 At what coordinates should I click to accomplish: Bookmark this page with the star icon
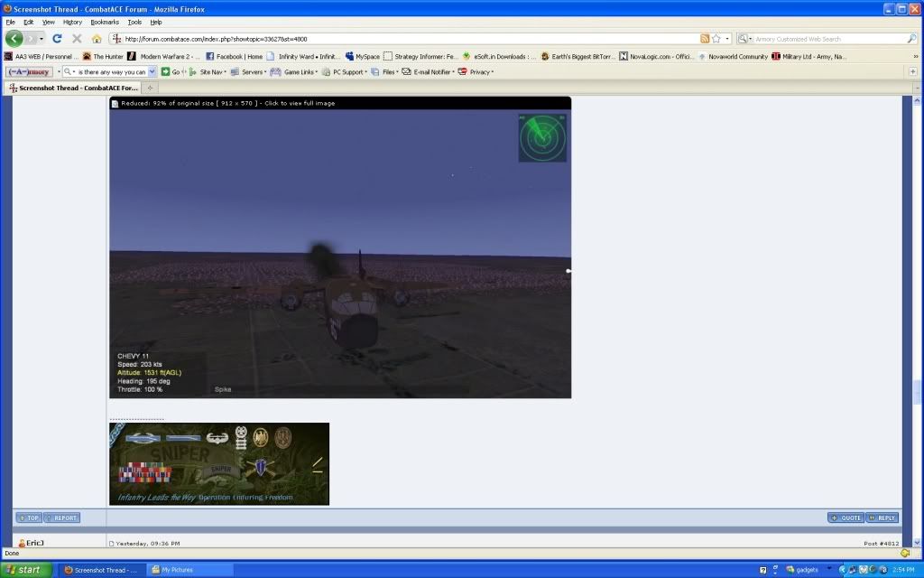point(716,39)
